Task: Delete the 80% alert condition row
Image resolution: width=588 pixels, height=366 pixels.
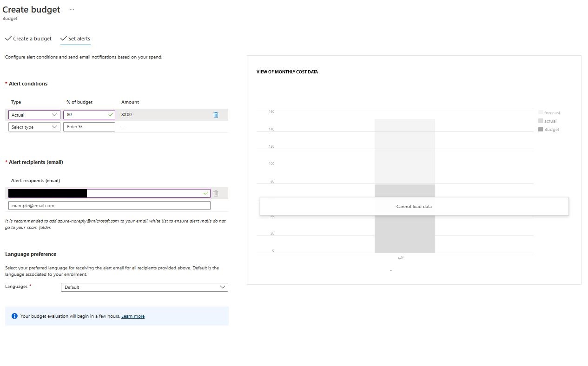Action: [216, 115]
